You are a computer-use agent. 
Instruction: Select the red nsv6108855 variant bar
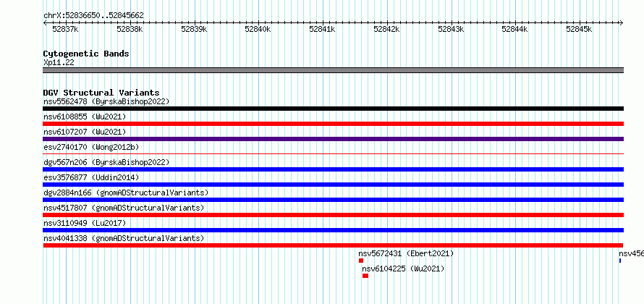coord(333,124)
